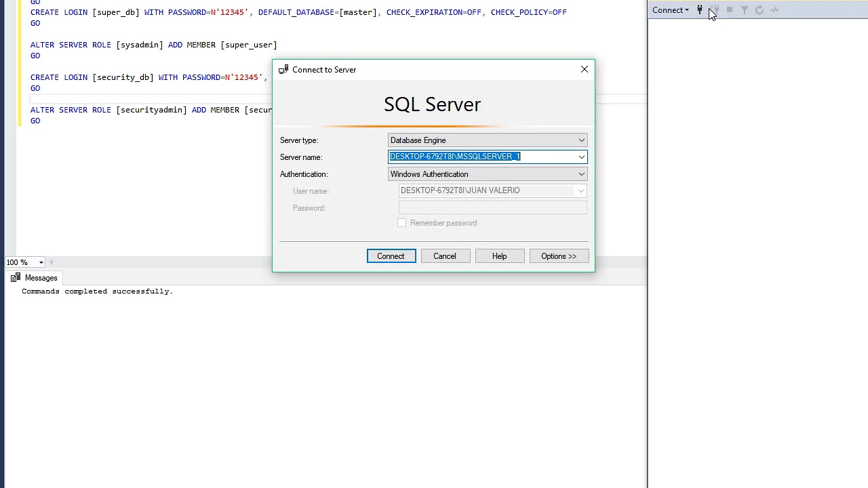This screenshot has width=868, height=488.
Task: Click Connect to Server title icon
Action: (283, 69)
